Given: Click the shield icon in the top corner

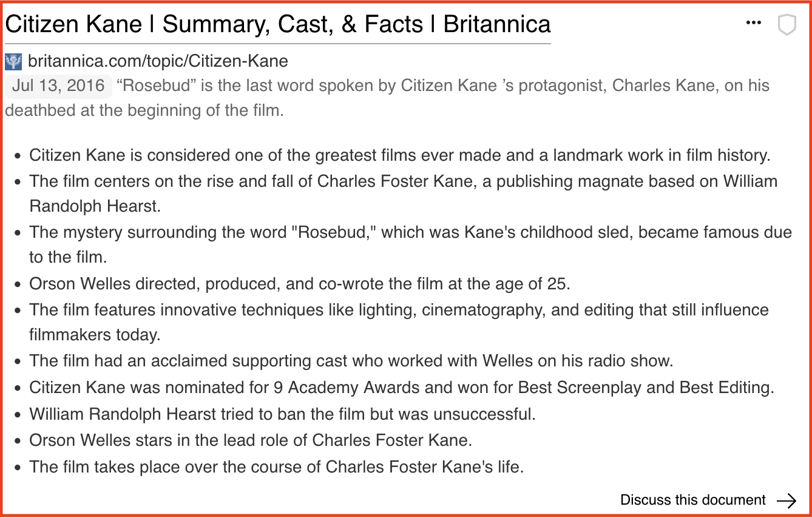Looking at the screenshot, I should (787, 25).
